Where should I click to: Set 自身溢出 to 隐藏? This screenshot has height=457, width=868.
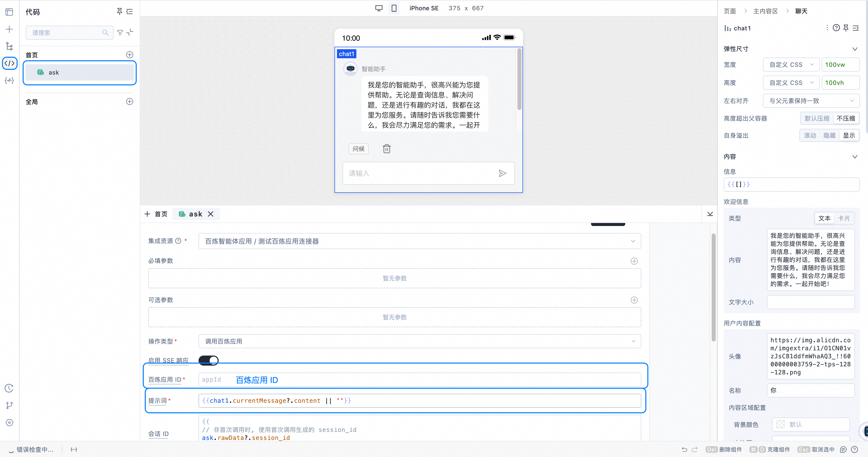[829, 135]
